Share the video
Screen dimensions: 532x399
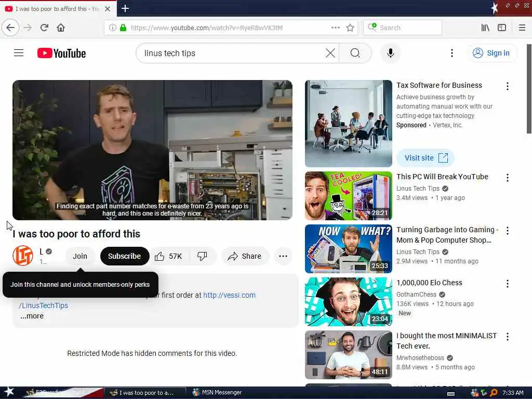(245, 256)
